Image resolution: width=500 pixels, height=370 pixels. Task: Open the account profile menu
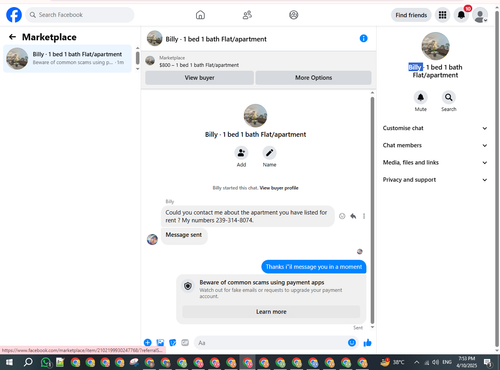click(480, 15)
